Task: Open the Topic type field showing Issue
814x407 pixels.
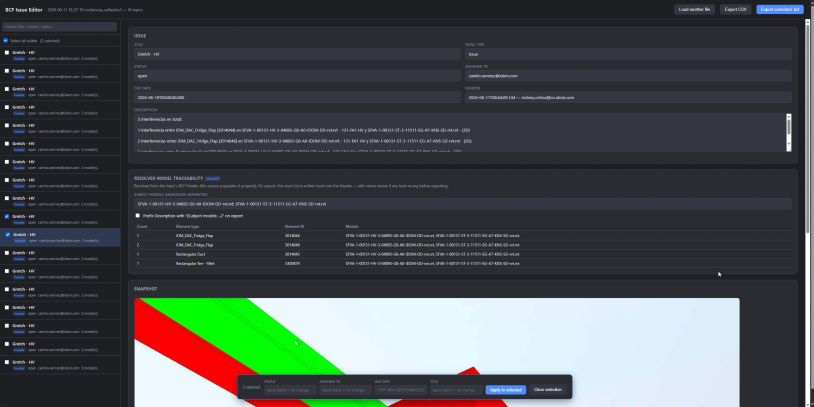Action: click(x=628, y=54)
